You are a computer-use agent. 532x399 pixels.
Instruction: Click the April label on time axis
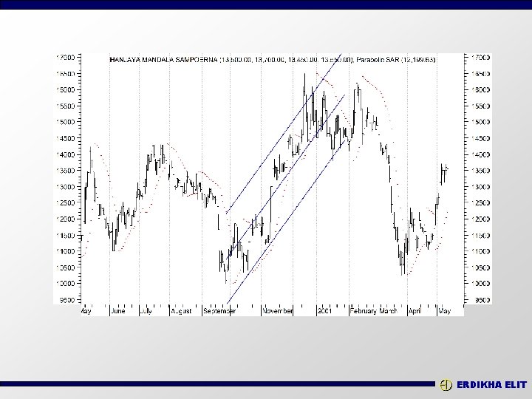pos(415,311)
